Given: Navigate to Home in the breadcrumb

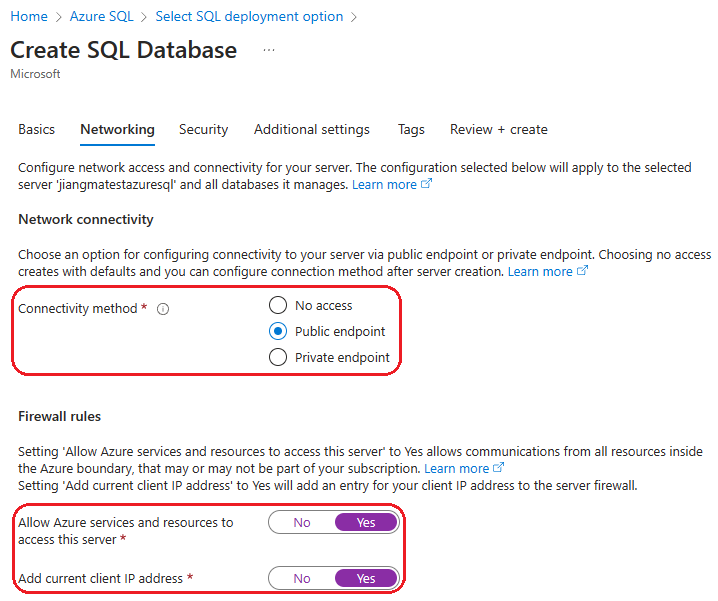Looking at the screenshot, I should coord(29,16).
